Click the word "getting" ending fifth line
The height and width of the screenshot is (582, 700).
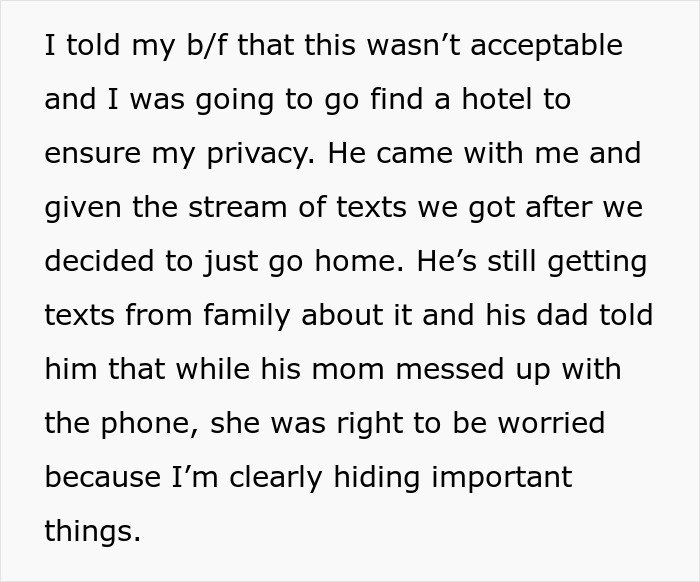pyautogui.click(x=597, y=262)
